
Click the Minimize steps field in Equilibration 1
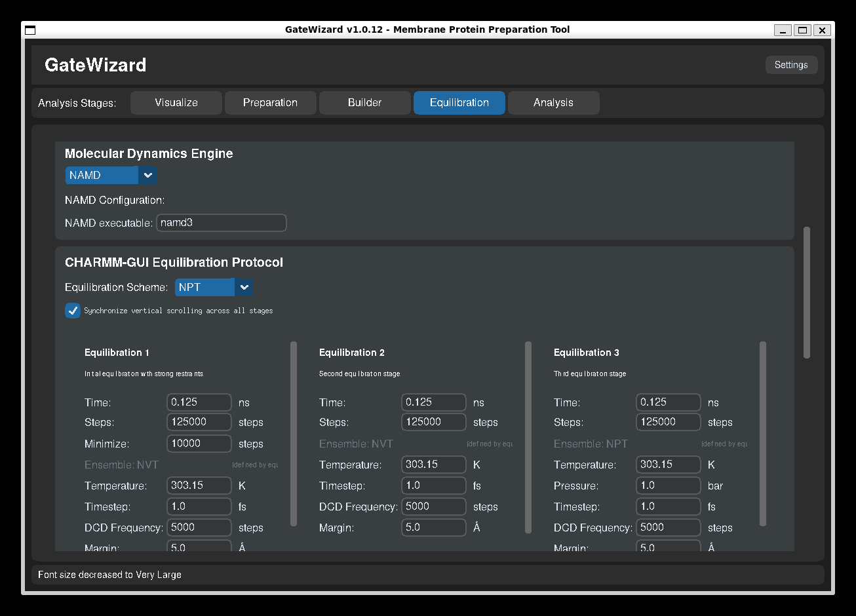(x=199, y=444)
